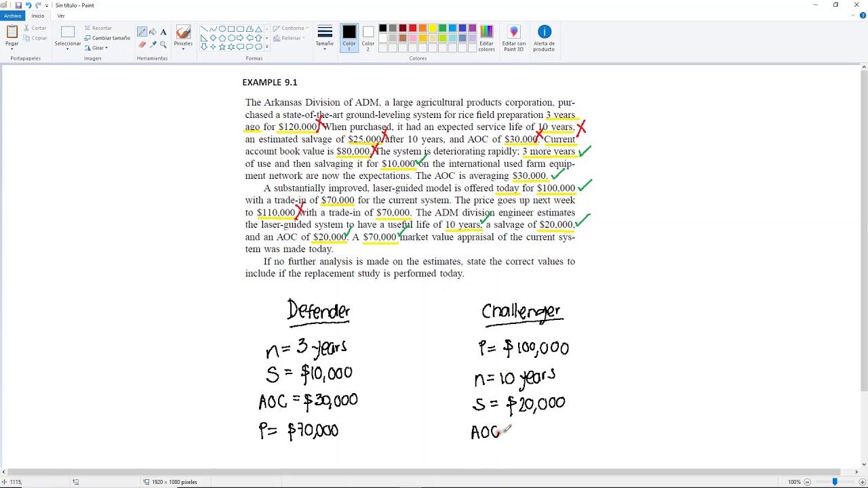Click the scroll down arrow of vertical scrollbar
The width and height of the screenshot is (868, 488).
864,464
